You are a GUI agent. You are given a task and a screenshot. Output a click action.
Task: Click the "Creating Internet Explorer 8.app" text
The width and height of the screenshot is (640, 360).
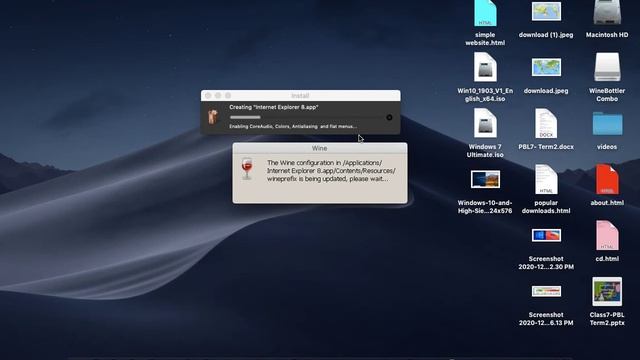pos(274,107)
